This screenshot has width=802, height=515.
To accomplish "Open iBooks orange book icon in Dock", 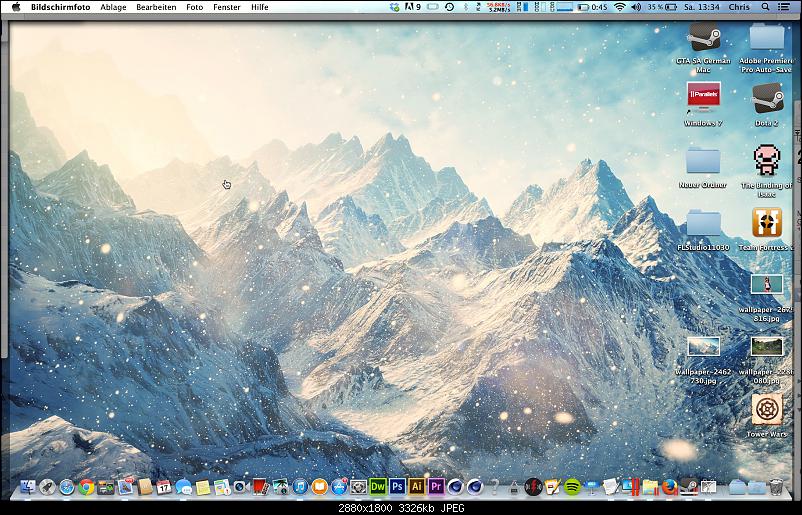I will (320, 487).
